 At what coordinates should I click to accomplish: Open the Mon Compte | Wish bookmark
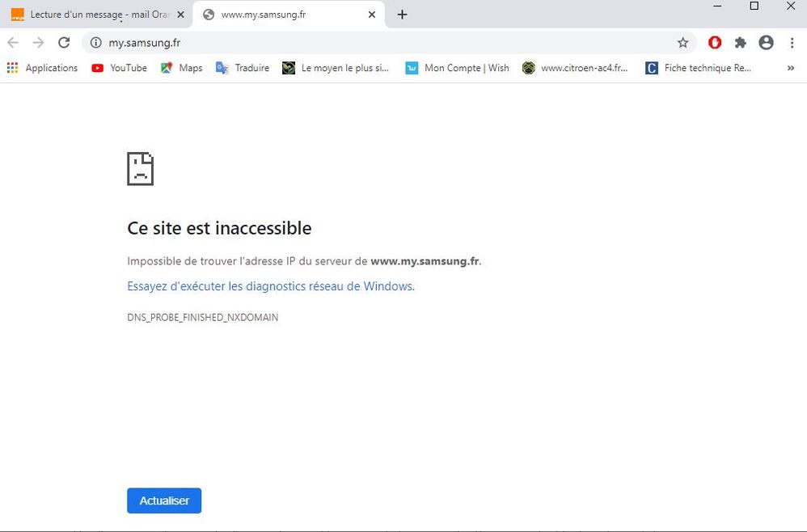pos(457,68)
